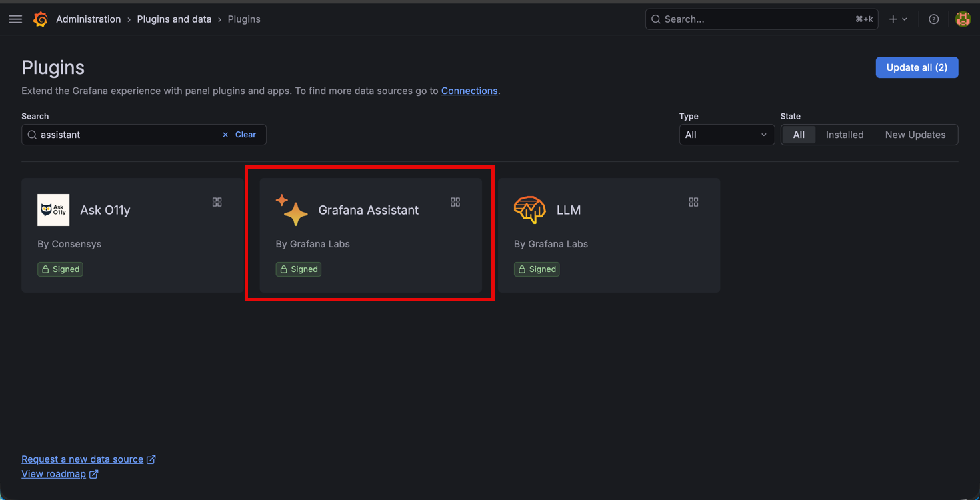Expand the chevron next to the plus icon

pyautogui.click(x=905, y=19)
